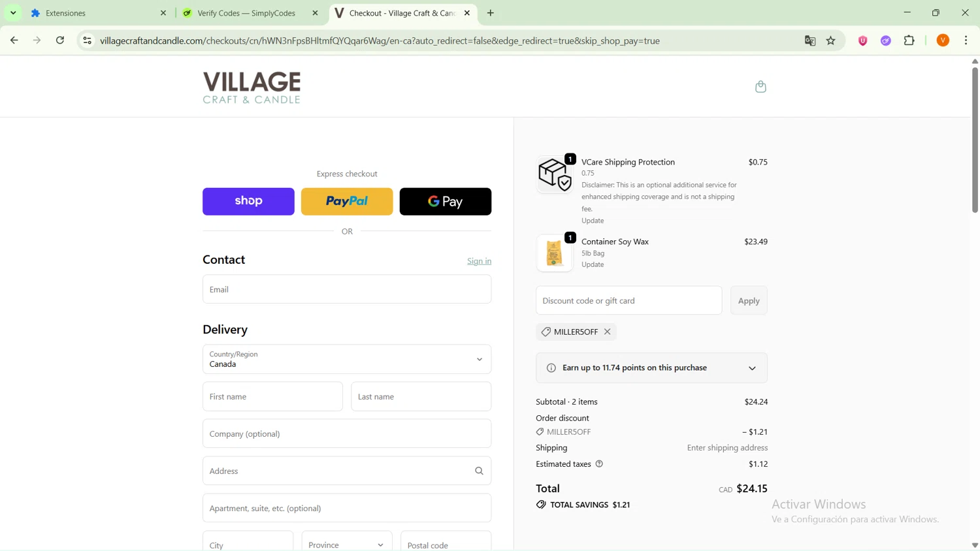Screen dimensions: 980x551
Task: Click the address search magnifier icon
Action: 479,471
